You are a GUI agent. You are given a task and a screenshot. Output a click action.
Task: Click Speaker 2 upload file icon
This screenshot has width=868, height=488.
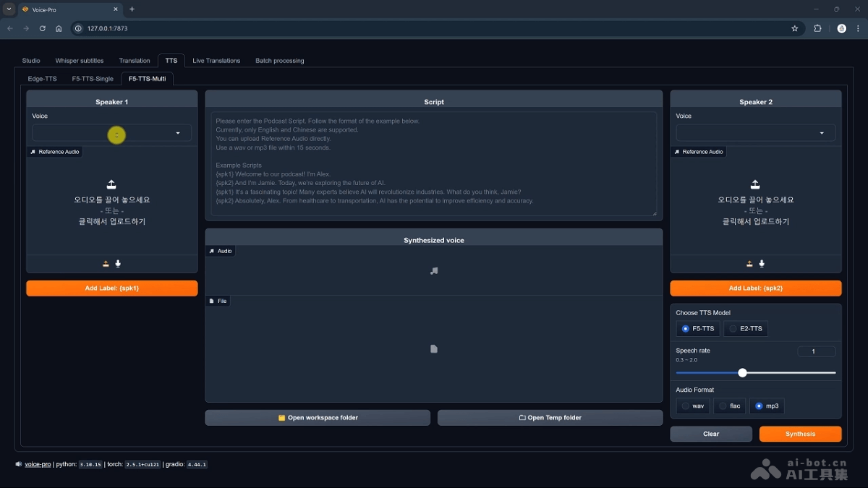[x=749, y=264]
